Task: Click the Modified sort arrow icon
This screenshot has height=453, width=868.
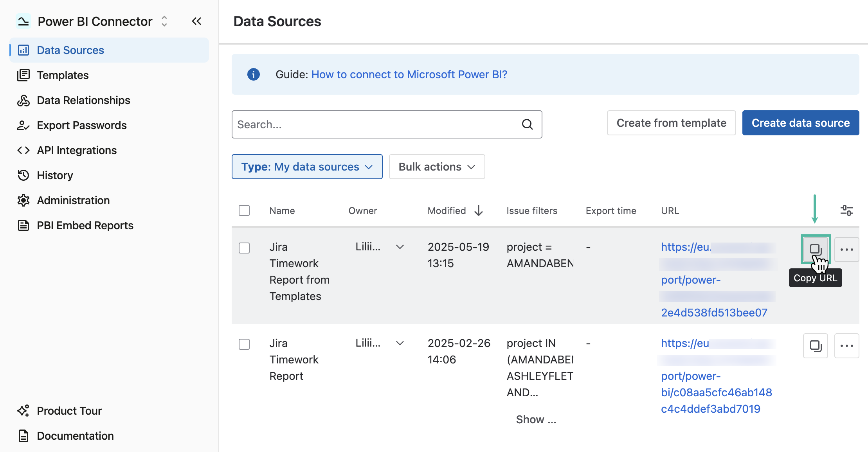Action: tap(479, 210)
